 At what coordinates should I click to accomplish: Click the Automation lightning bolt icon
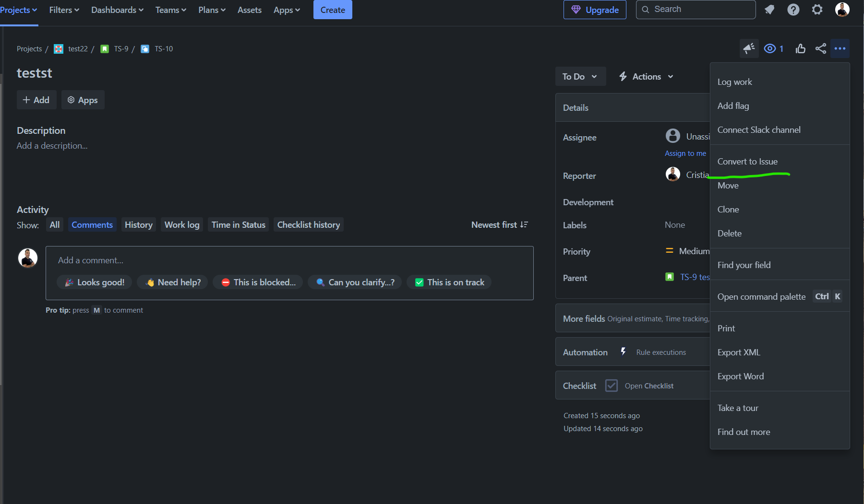point(623,352)
